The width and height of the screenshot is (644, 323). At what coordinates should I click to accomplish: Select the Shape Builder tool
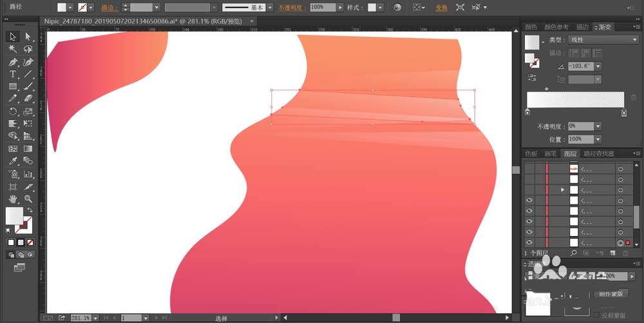[x=13, y=135]
